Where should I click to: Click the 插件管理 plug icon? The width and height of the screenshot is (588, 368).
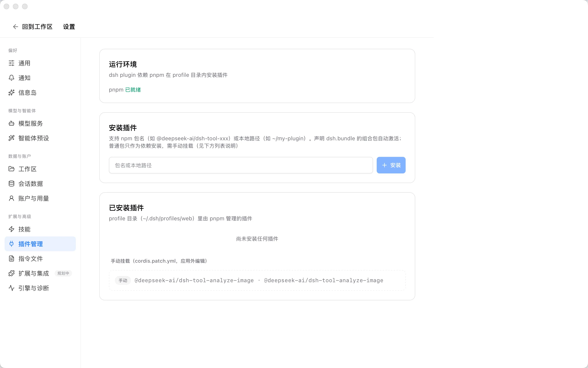tap(11, 244)
